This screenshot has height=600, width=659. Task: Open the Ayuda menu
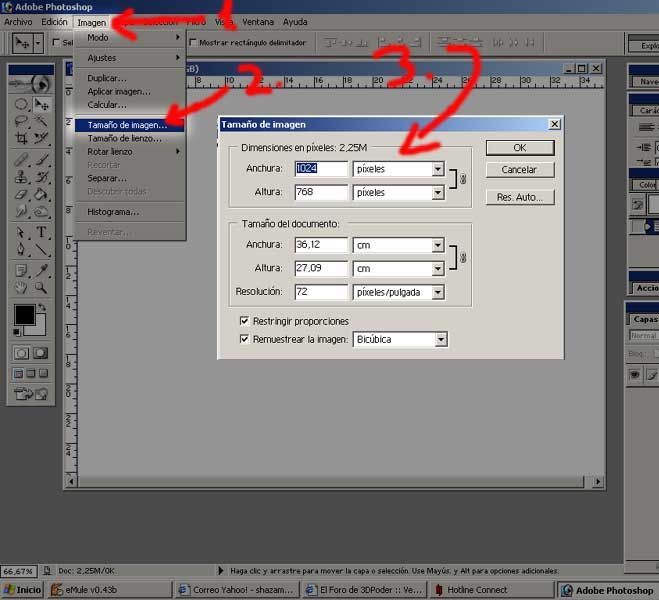pos(295,22)
